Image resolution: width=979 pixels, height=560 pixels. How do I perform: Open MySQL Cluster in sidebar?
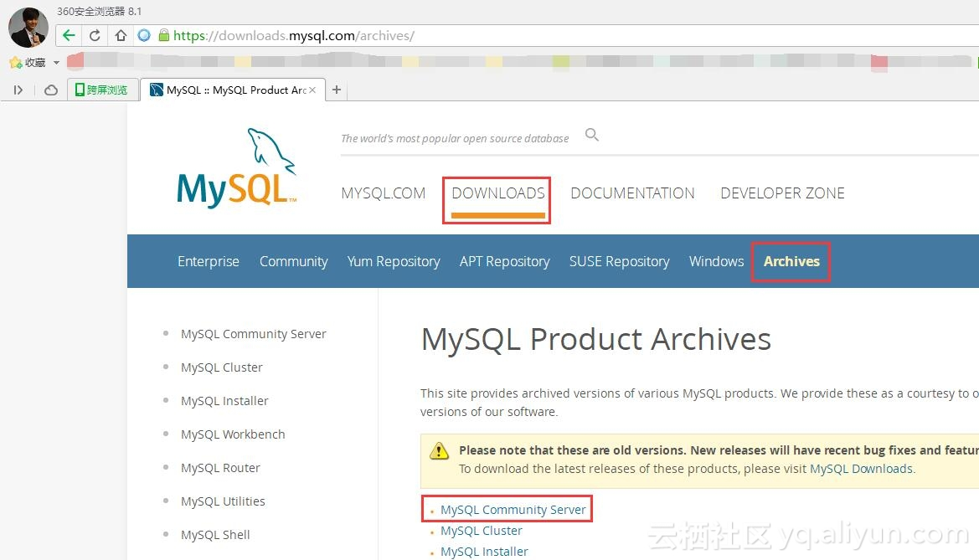(222, 367)
